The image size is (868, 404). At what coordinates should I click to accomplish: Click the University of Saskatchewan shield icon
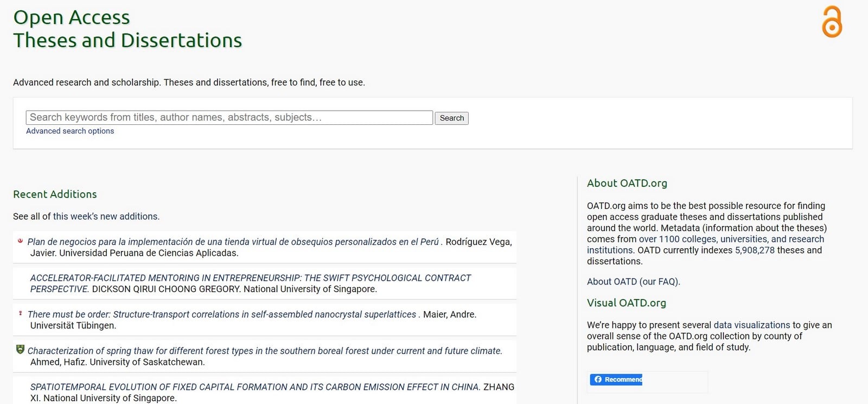21,349
